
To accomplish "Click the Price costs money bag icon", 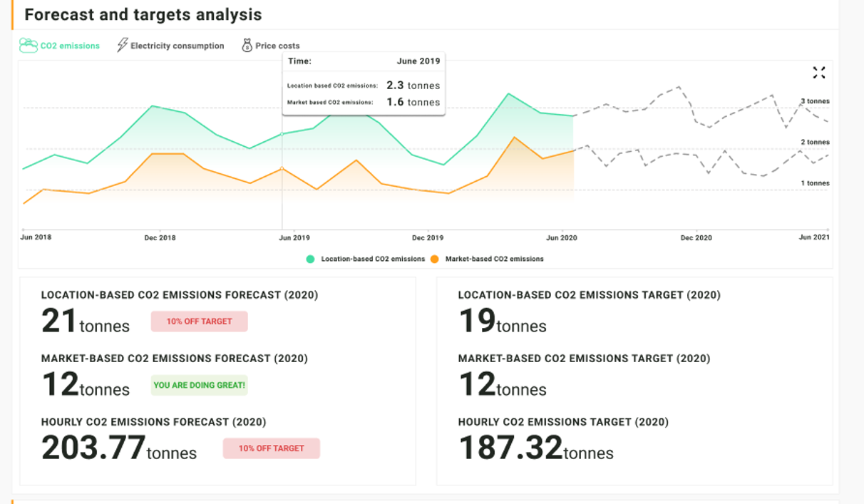I will pyautogui.click(x=247, y=45).
